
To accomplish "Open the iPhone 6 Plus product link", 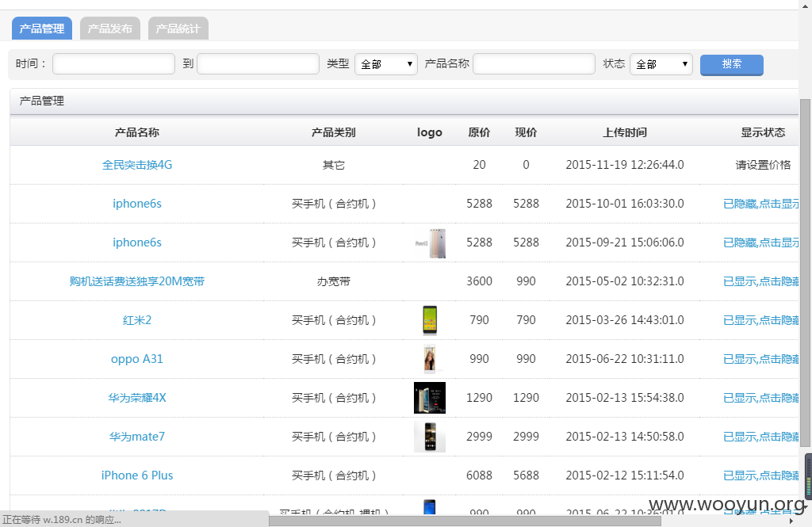I will [x=136, y=475].
